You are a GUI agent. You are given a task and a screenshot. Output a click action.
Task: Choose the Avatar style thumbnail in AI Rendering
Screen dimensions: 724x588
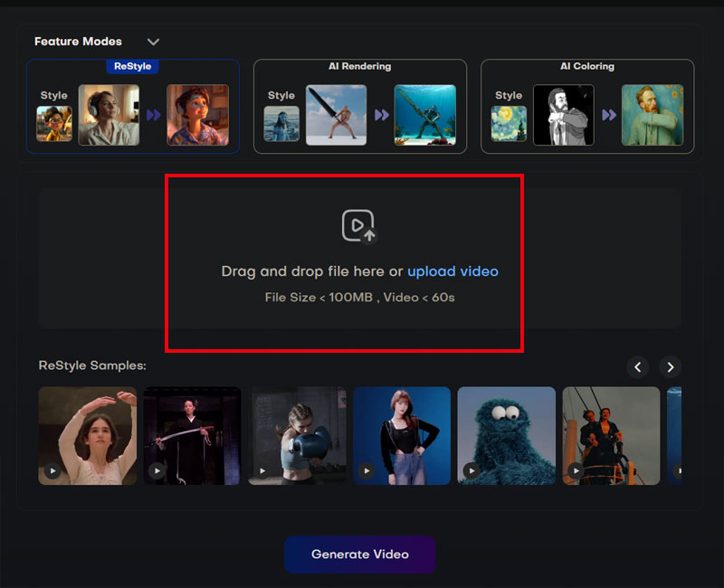pos(281,123)
